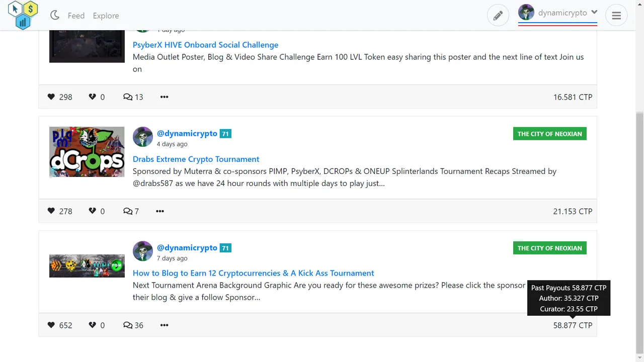This screenshot has width=644, height=362.
Task: Click the 4 days ago timestamp
Action: tap(172, 144)
